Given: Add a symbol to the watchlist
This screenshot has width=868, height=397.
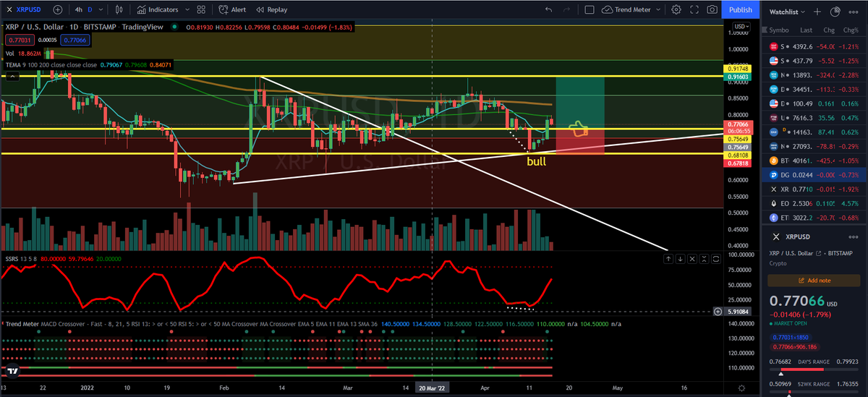Looking at the screenshot, I should [817, 12].
